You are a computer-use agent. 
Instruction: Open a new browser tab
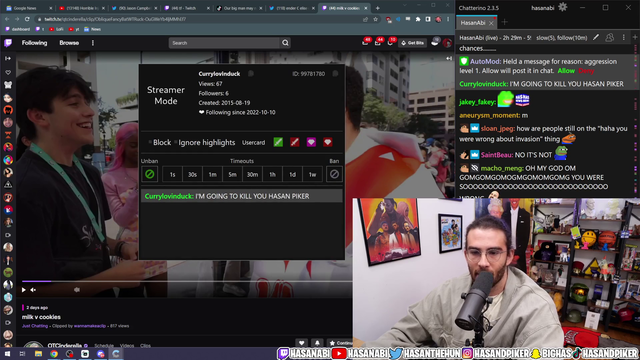[x=378, y=8]
